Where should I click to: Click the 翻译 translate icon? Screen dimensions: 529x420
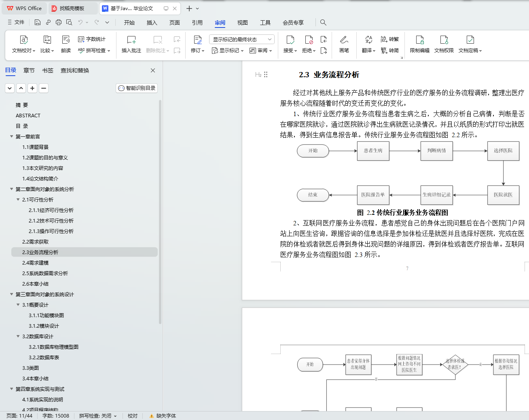pyautogui.click(x=368, y=40)
